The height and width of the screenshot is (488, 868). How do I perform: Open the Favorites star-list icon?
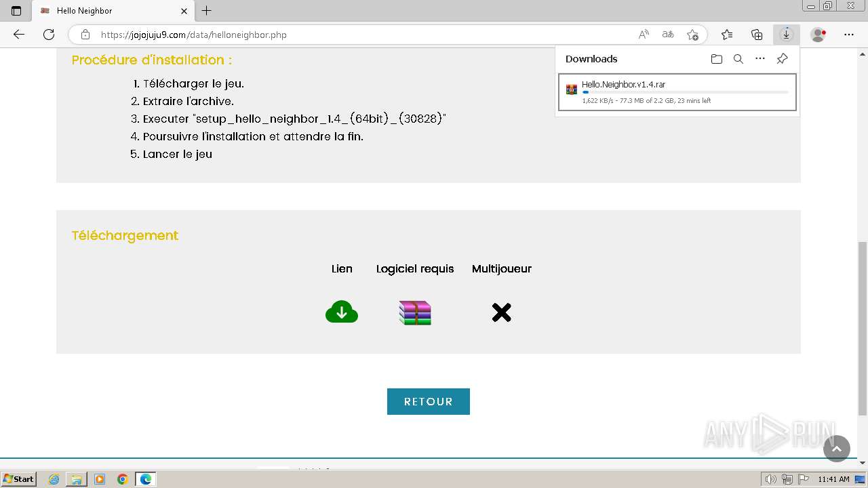pyautogui.click(x=727, y=34)
